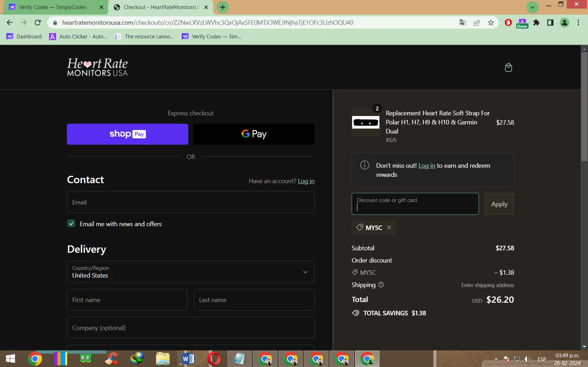
Task: Click the Discount code or gift card field
Action: click(x=415, y=204)
